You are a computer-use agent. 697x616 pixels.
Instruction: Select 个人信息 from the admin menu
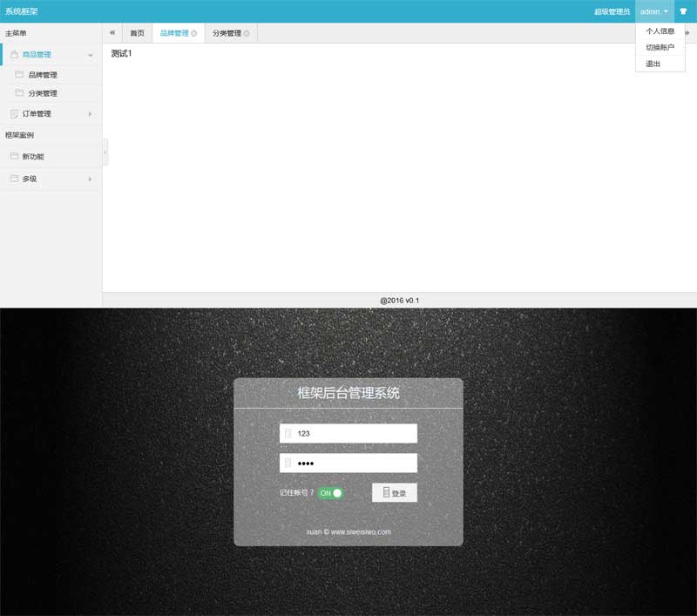point(660,30)
